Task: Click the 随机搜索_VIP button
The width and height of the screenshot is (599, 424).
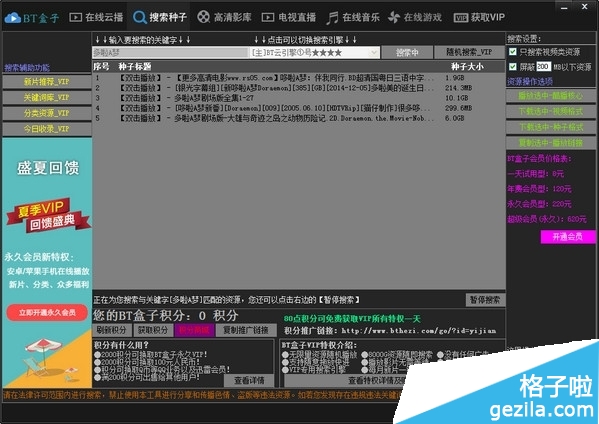Action: [469, 52]
